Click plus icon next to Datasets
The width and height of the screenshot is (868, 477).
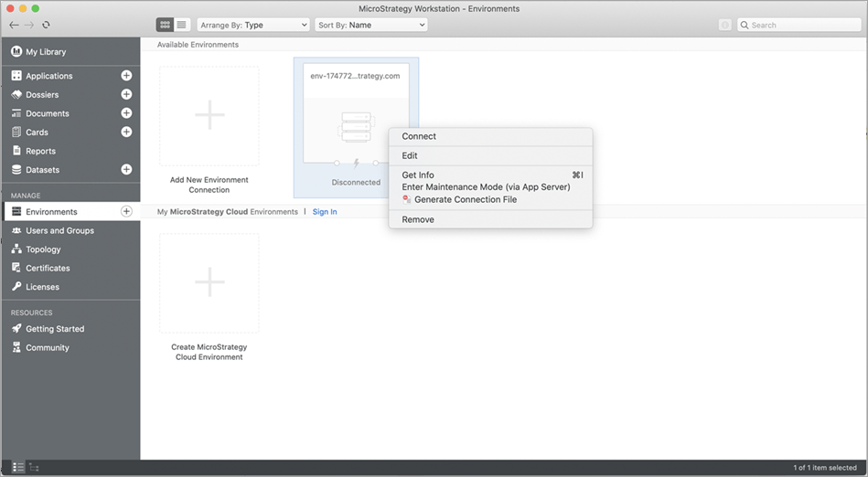[126, 169]
